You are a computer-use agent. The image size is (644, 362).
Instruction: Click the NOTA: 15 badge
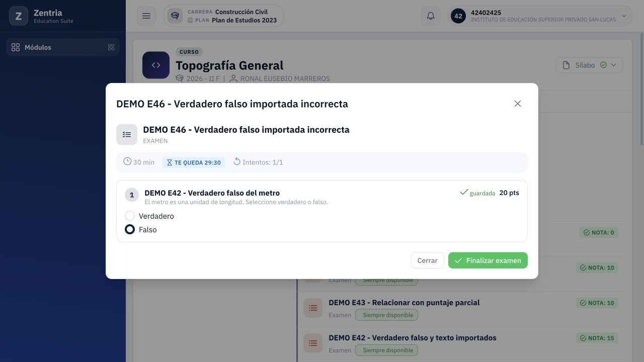point(597,338)
